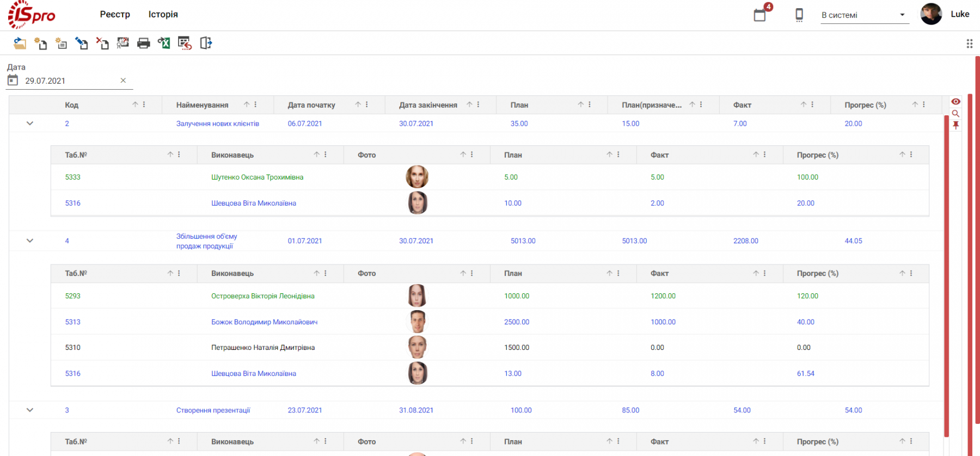Click the end date 31.08.2021
980x456 pixels.
point(416,410)
